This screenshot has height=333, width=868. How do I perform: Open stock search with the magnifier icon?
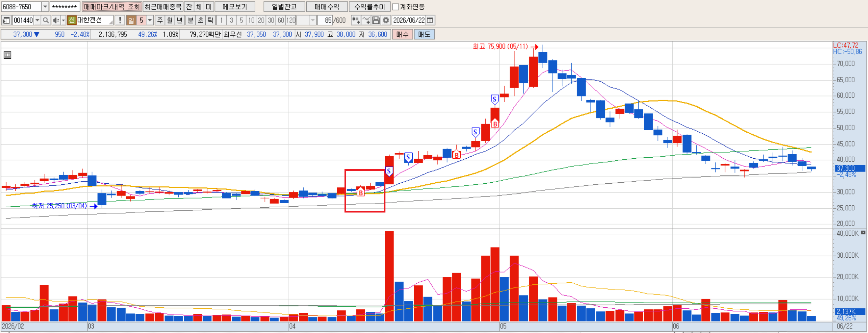(x=46, y=20)
